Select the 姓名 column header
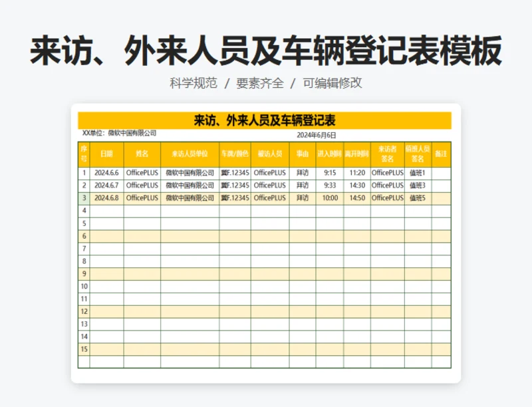Viewport: 532px width, 407px height. [x=142, y=154]
